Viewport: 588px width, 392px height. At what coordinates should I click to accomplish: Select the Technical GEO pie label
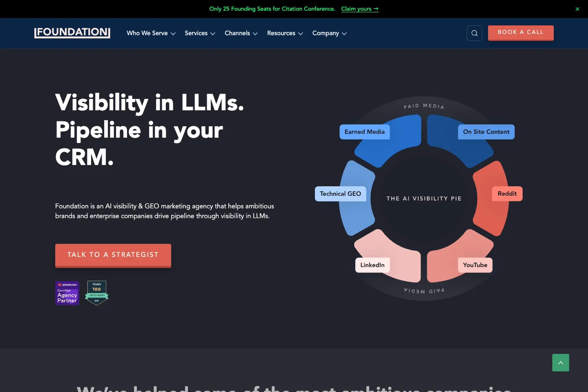[341, 194]
